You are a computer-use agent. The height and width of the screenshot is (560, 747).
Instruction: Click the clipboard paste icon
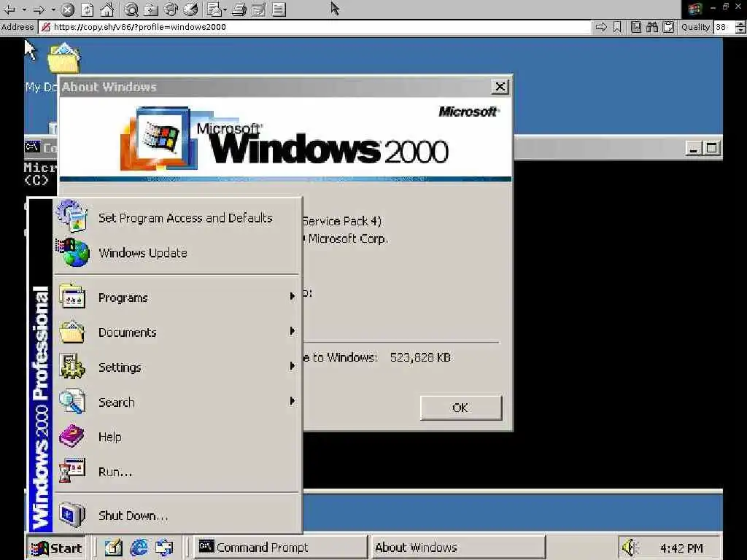[x=668, y=27]
